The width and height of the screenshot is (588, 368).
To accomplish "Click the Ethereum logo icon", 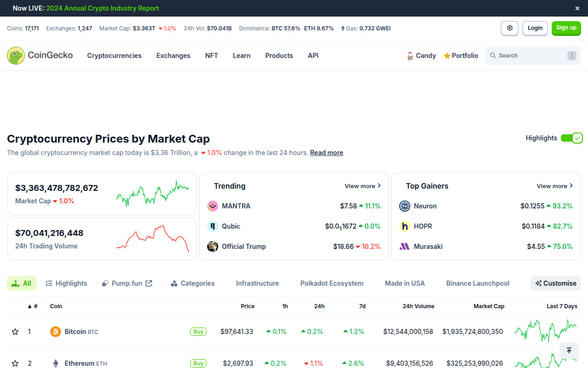I will (55, 363).
